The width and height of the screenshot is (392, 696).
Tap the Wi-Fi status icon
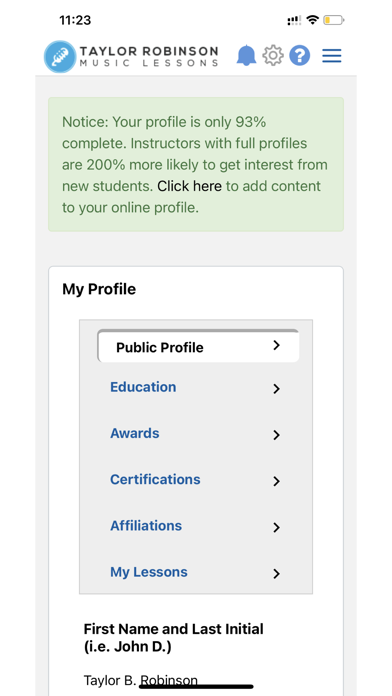click(x=313, y=20)
